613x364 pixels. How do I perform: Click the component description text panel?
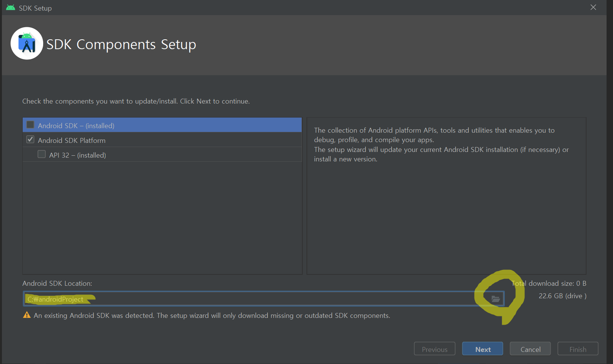click(x=446, y=196)
